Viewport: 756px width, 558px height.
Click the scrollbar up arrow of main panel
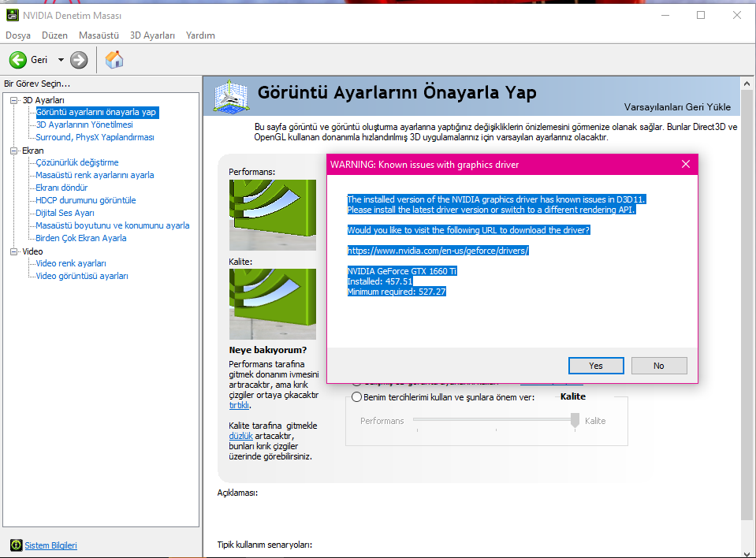(x=747, y=84)
